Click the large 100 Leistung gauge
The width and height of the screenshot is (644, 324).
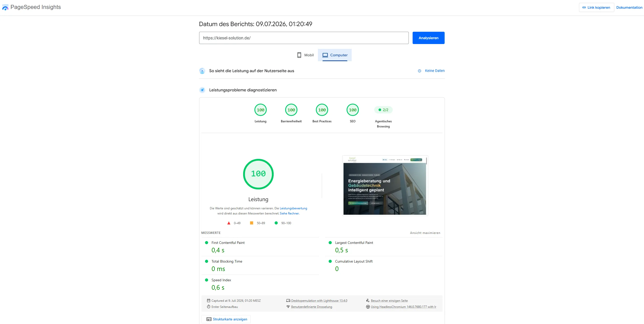click(x=258, y=174)
